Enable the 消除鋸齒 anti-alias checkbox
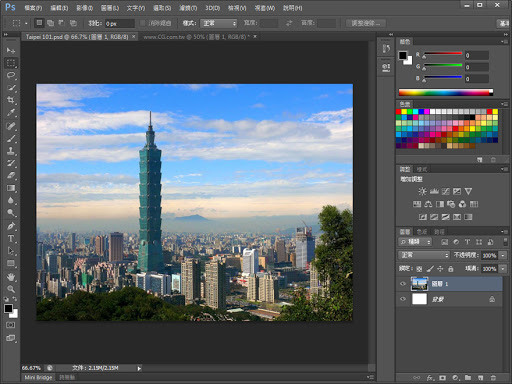512x384 pixels. pos(143,23)
